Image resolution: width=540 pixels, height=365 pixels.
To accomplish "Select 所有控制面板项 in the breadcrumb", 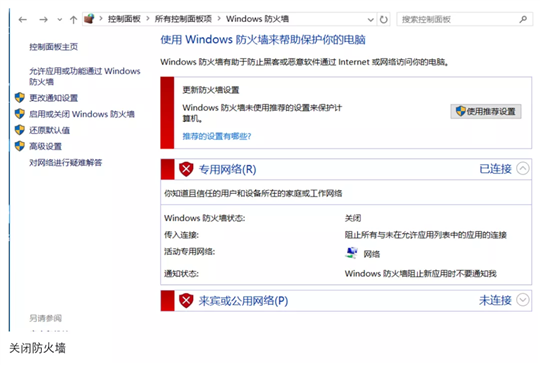I will (x=183, y=19).
